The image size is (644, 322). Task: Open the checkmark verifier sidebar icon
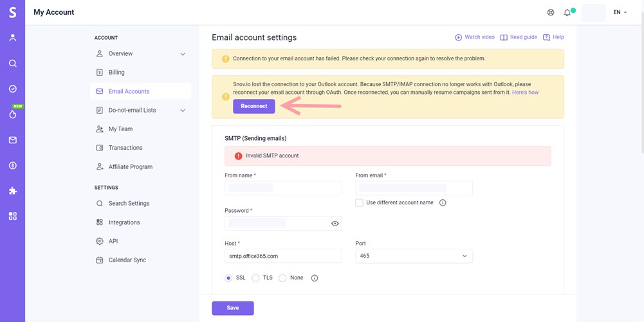pyautogui.click(x=13, y=89)
